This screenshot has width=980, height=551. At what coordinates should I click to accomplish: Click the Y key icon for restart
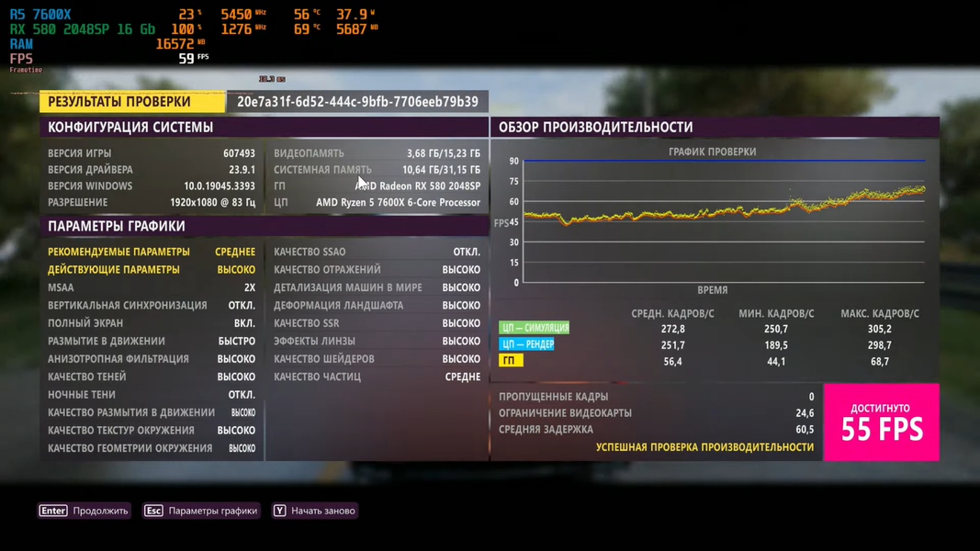pos(279,511)
